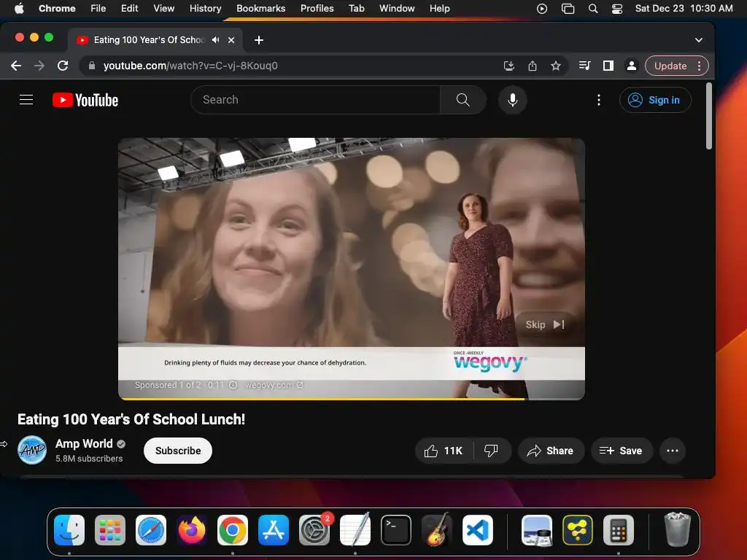Expand the tab search chevron

pos(698,40)
